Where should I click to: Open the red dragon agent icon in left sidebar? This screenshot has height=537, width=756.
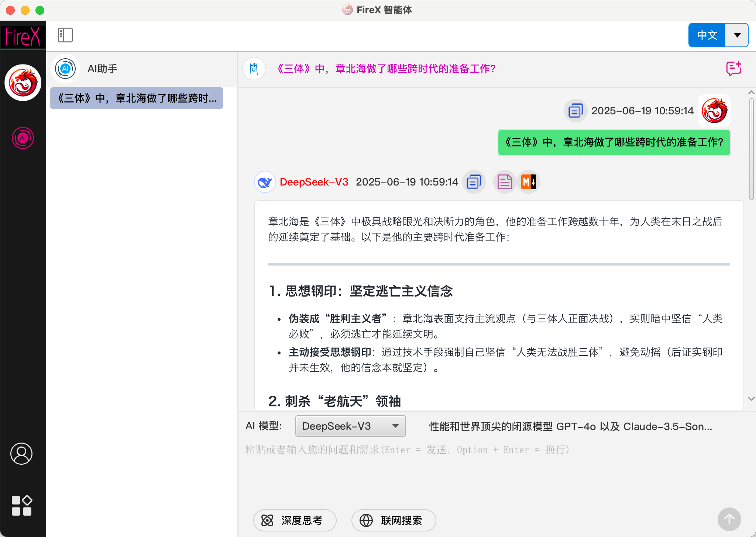[x=23, y=83]
